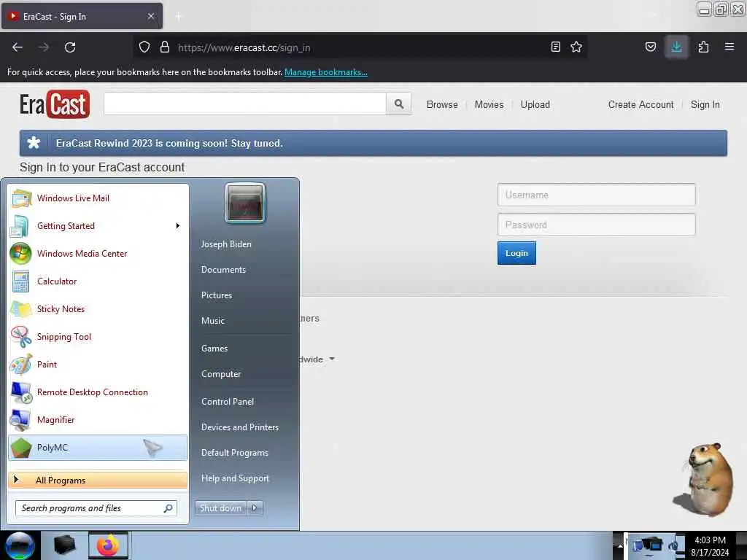Open Paint from the Start menu

click(98, 365)
